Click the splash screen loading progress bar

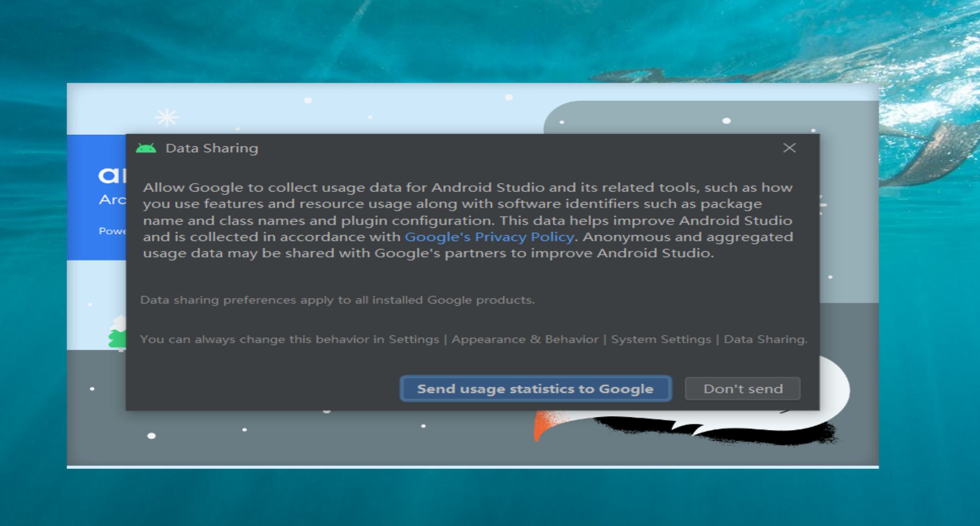[472, 467]
